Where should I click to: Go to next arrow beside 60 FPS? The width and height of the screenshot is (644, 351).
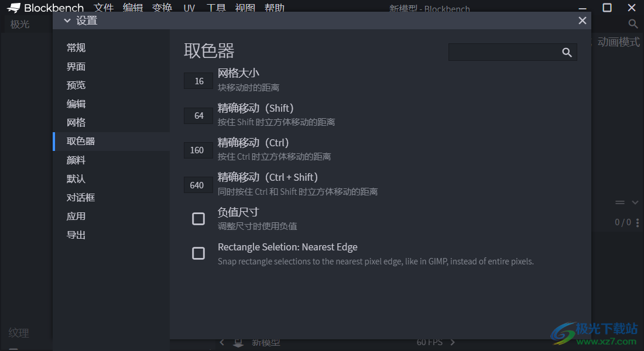pos(453,342)
